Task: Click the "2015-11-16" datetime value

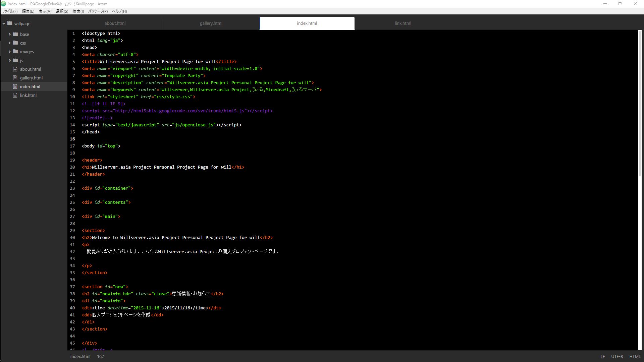Action: [x=146, y=308]
